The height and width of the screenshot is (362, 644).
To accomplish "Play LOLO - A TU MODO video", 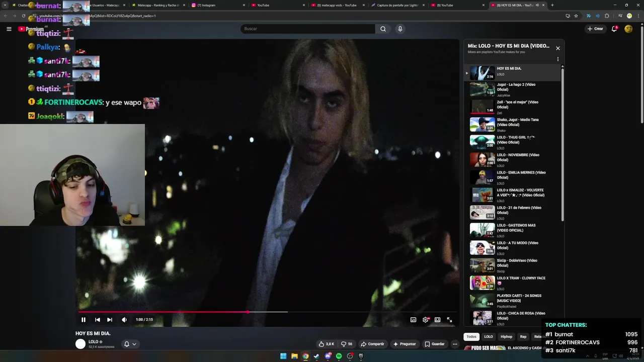I will tap(512, 248).
